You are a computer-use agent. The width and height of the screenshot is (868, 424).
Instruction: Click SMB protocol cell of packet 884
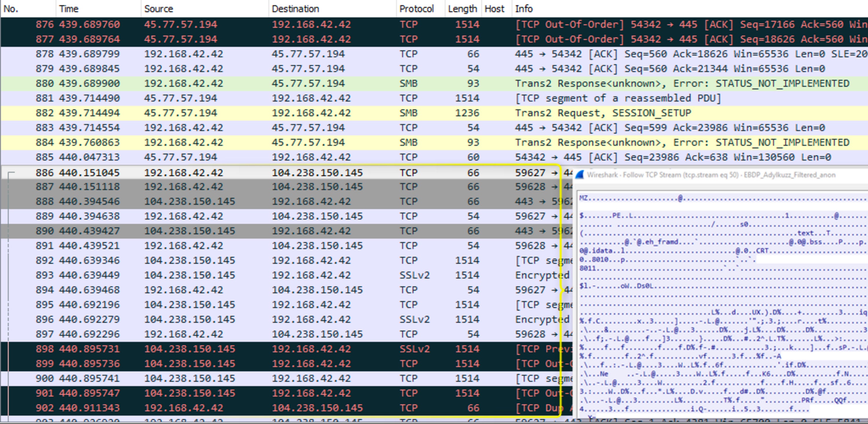click(x=409, y=143)
